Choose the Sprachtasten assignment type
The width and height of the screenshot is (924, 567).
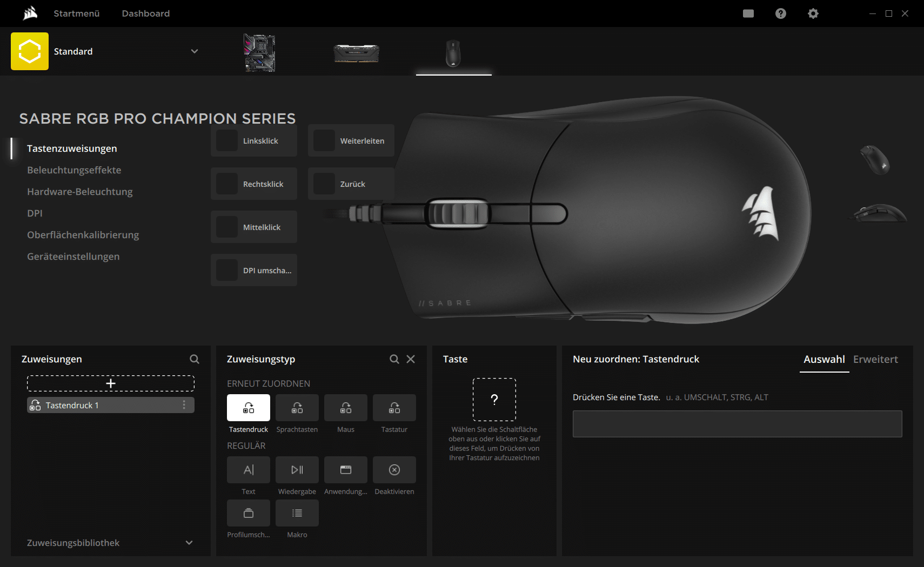297,408
